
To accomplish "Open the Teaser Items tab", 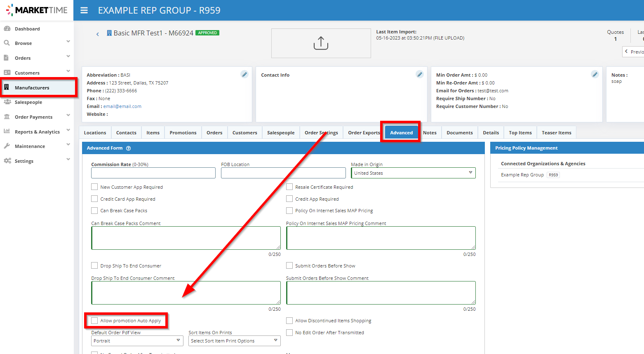I will click(x=557, y=133).
